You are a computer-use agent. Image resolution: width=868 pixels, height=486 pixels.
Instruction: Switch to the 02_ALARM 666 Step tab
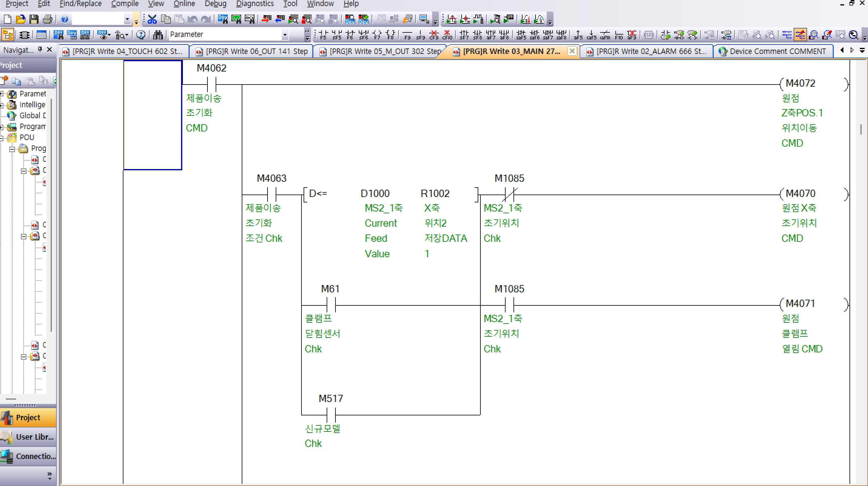tap(647, 51)
